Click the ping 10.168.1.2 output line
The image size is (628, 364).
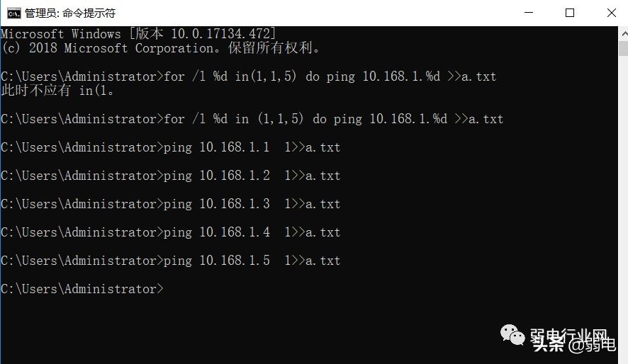(171, 176)
